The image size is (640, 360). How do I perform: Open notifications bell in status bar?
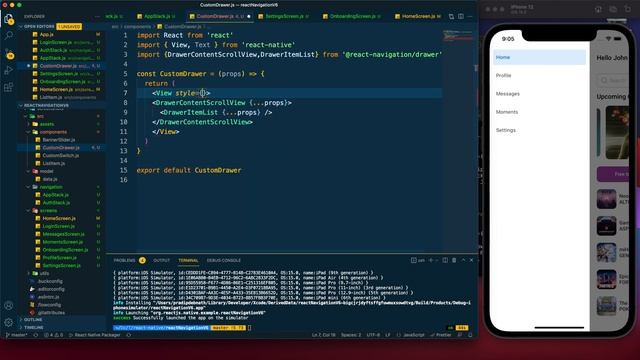tap(470, 335)
